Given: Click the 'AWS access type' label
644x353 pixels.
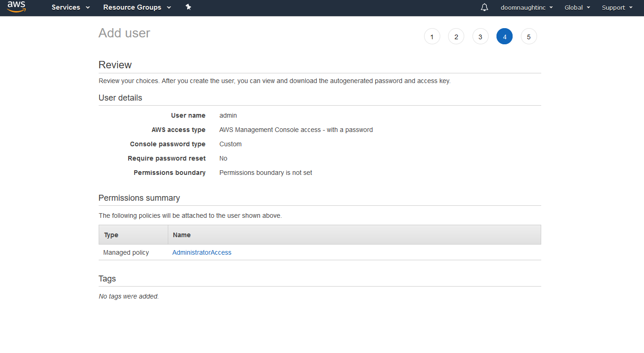Looking at the screenshot, I should click(178, 130).
